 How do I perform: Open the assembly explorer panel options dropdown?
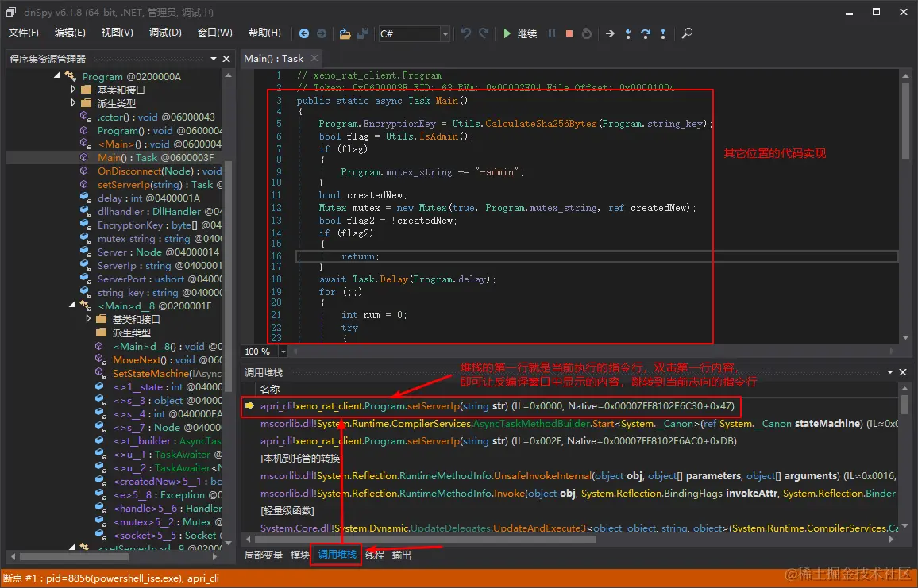[x=214, y=59]
